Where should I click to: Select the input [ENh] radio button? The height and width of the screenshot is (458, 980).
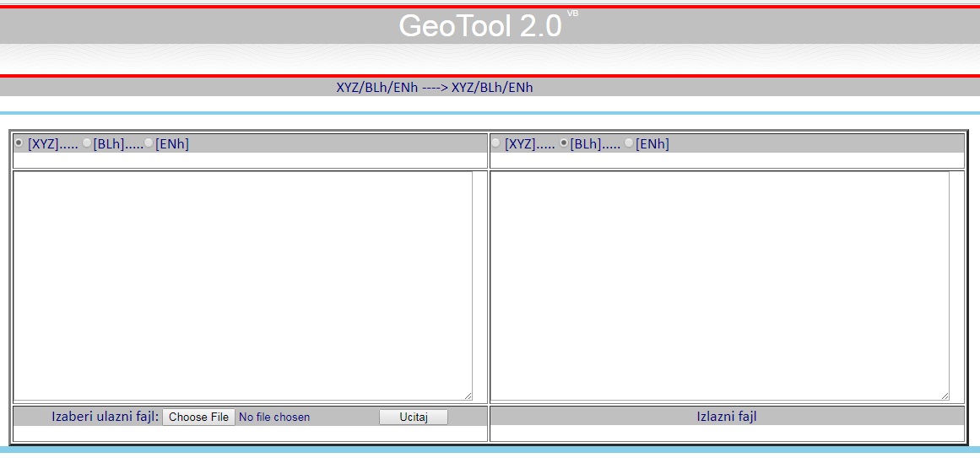(149, 143)
